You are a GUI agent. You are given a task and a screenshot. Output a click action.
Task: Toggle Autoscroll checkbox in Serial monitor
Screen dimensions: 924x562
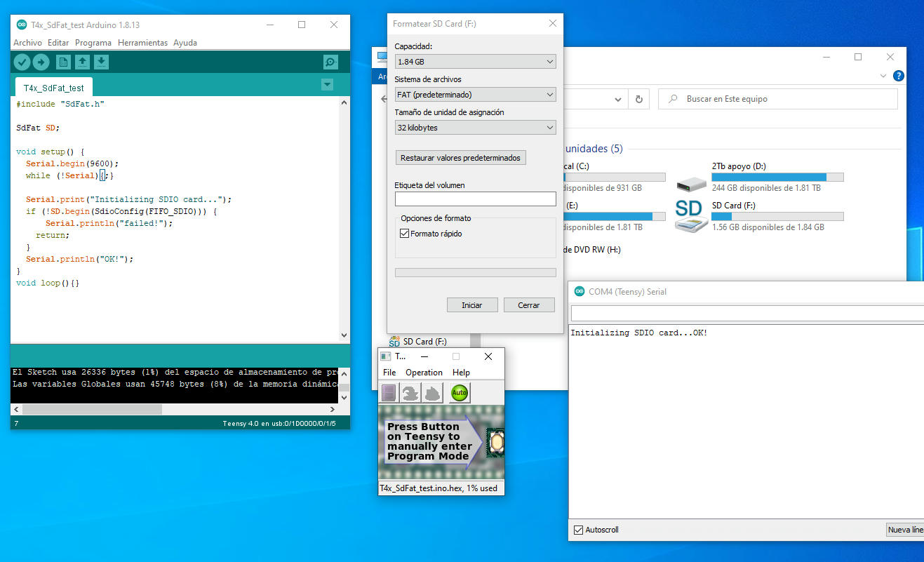(578, 530)
